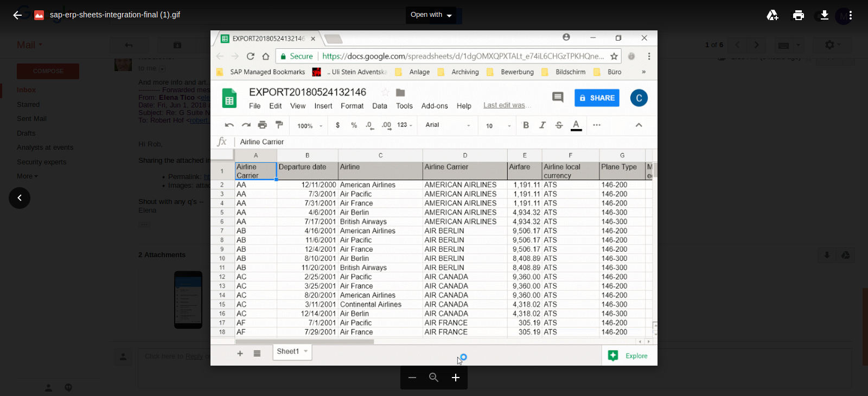The height and width of the screenshot is (396, 868).
Task: Download the sap-erp-sheets-integration GIF
Action: click(825, 15)
